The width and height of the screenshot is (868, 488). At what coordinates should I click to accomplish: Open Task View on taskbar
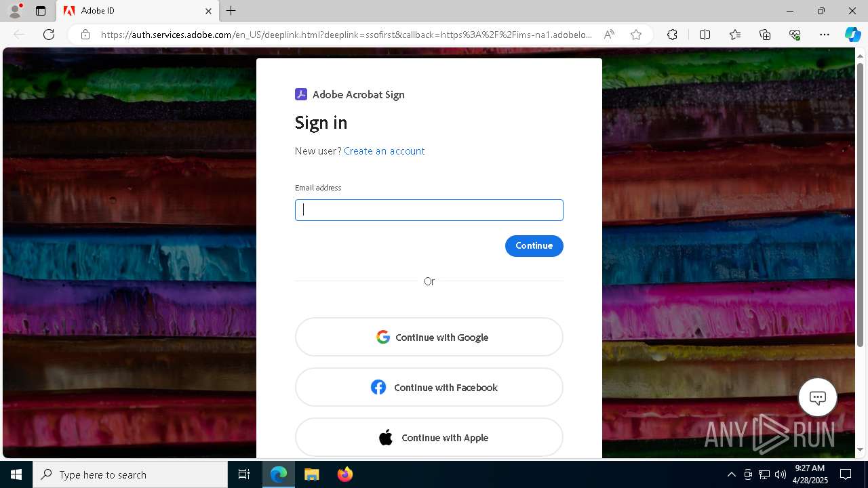pyautogui.click(x=244, y=474)
